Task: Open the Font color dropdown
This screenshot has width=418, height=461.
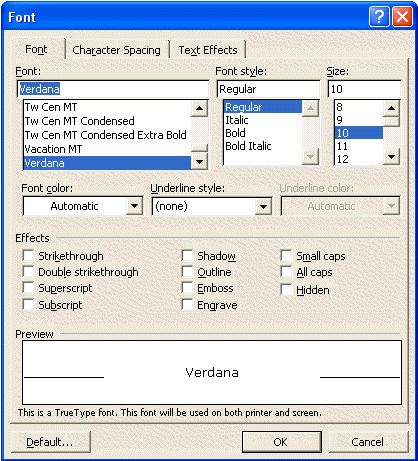Action: [134, 206]
